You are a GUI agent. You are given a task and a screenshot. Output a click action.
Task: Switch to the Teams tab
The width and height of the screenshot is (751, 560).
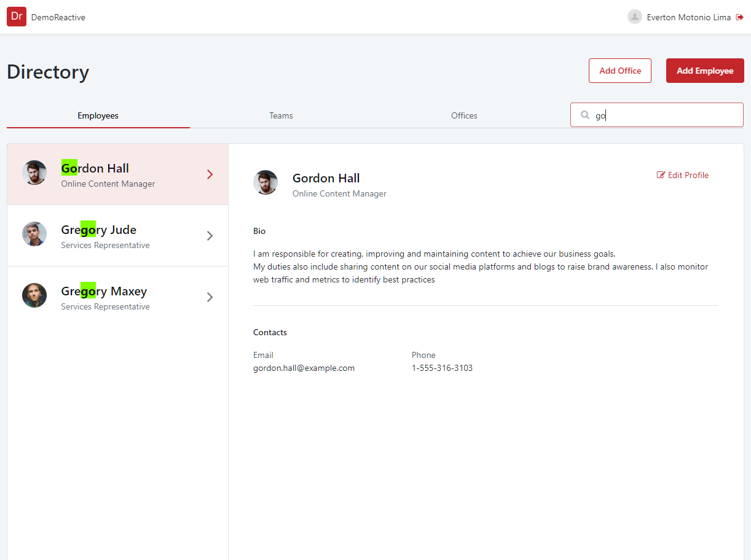coord(281,115)
